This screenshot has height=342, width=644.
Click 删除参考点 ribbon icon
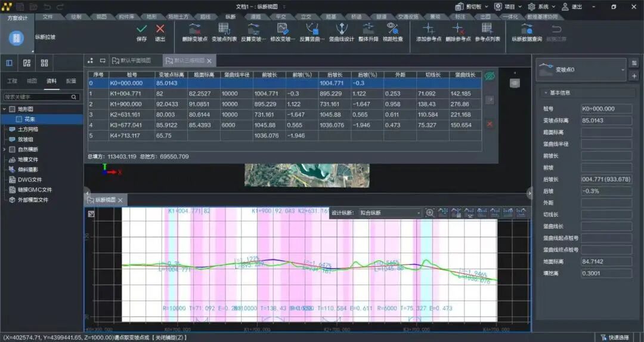[x=458, y=29]
